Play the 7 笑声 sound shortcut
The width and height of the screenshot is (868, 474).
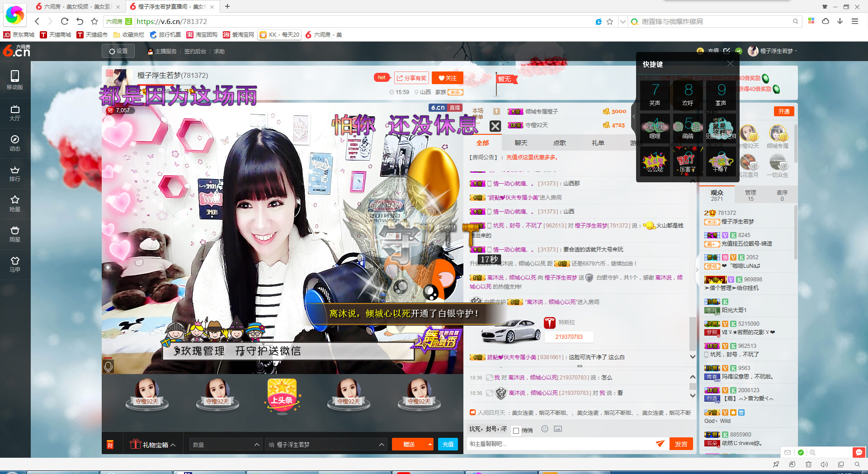pyautogui.click(x=655, y=95)
